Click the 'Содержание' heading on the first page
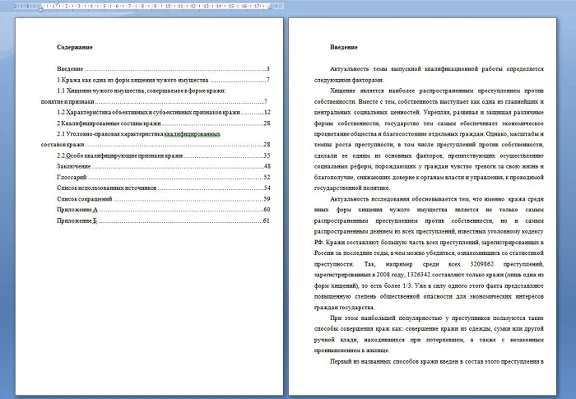The image size is (576, 399). click(75, 47)
